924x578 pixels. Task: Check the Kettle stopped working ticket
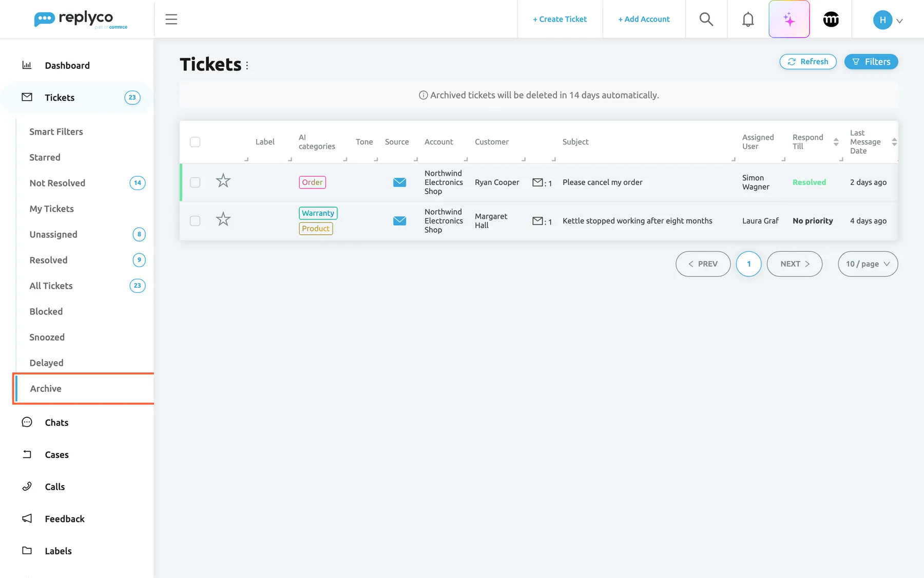tap(195, 221)
